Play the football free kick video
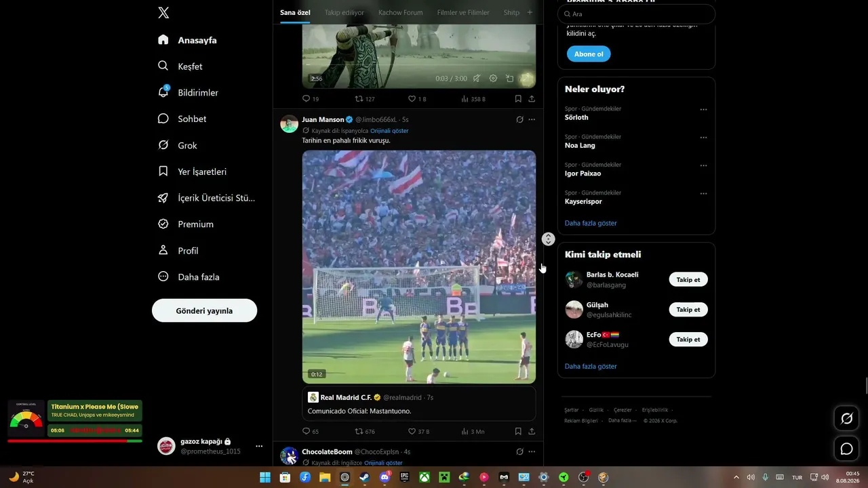 coord(419,267)
